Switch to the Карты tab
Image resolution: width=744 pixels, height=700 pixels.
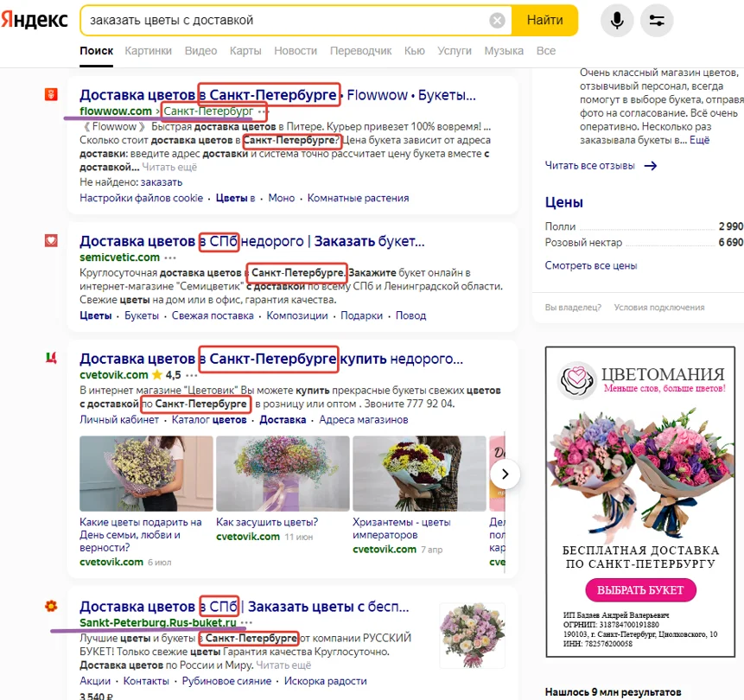click(x=245, y=51)
